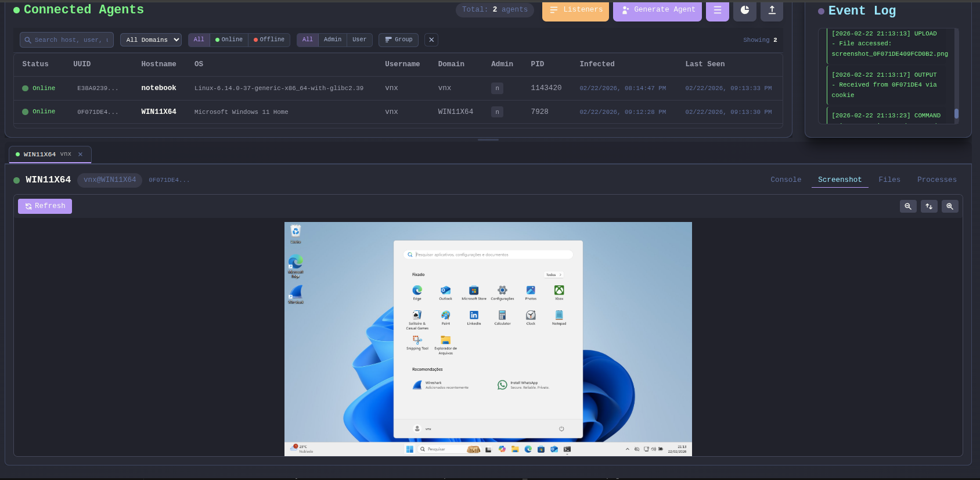Click the vnx@WIN11X64 user badge

coord(110,180)
